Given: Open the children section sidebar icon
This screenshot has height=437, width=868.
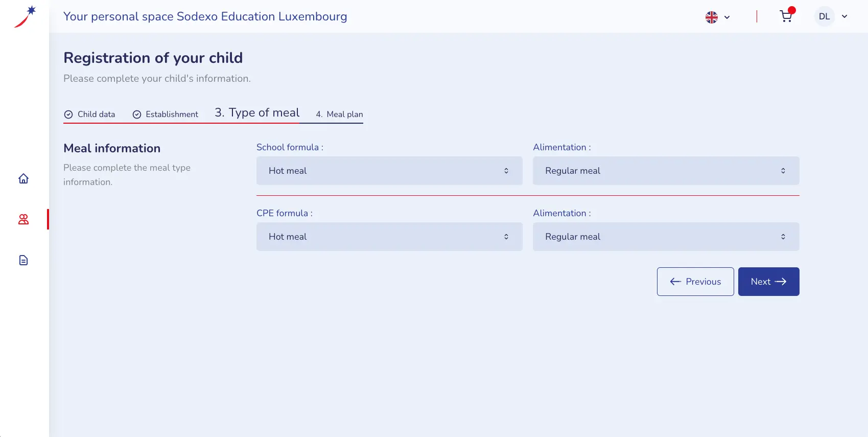Looking at the screenshot, I should (x=24, y=219).
